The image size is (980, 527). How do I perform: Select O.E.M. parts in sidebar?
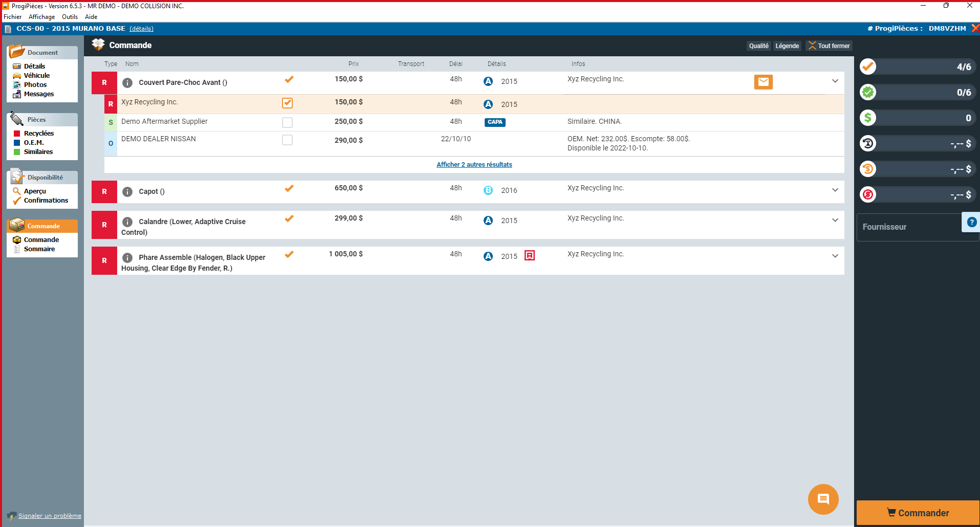click(34, 142)
